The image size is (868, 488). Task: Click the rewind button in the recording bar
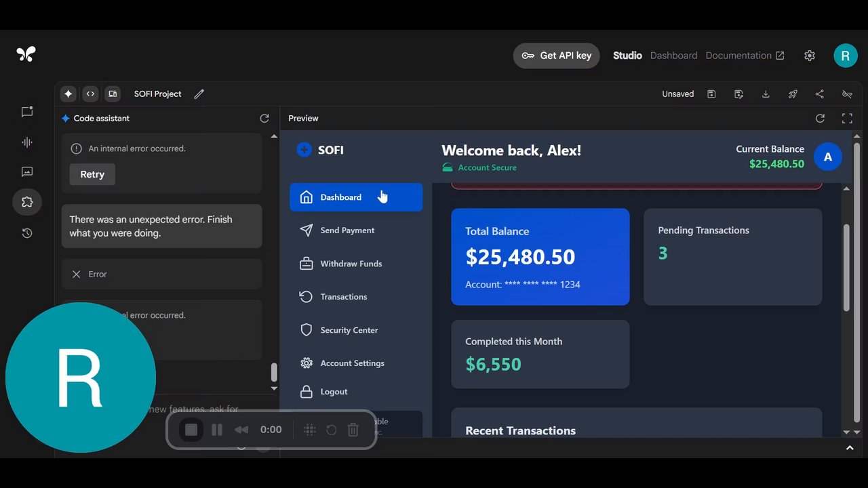(241, 430)
